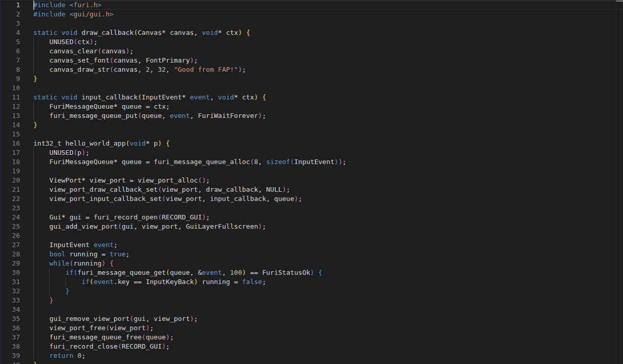The width and height of the screenshot is (623, 364).
Task: Click the timeout value 100 on line 30
Action: (x=236, y=273)
